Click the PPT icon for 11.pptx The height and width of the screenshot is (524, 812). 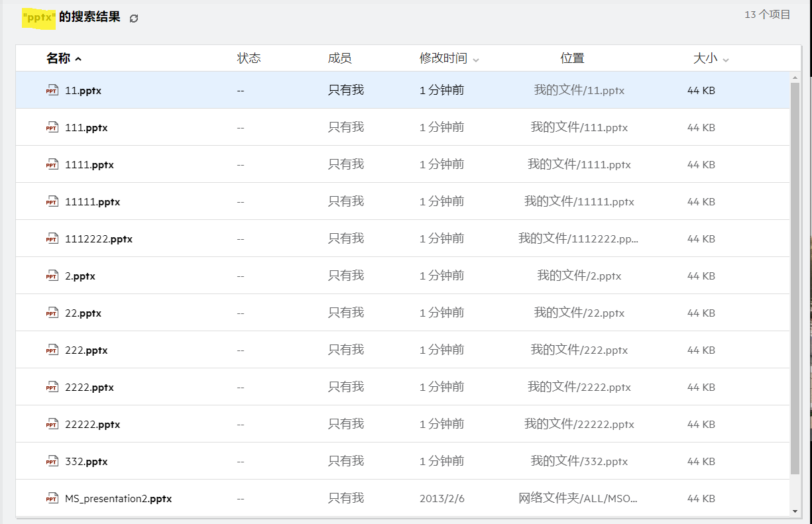coord(52,91)
